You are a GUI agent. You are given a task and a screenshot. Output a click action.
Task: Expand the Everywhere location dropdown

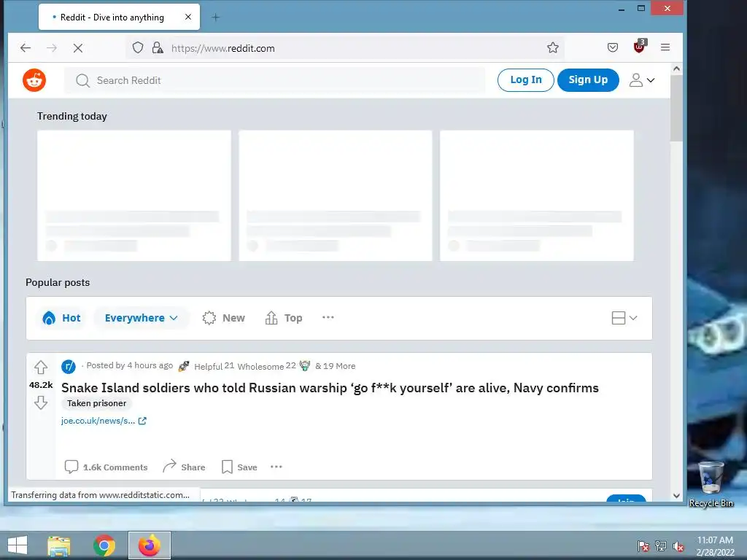tap(142, 318)
